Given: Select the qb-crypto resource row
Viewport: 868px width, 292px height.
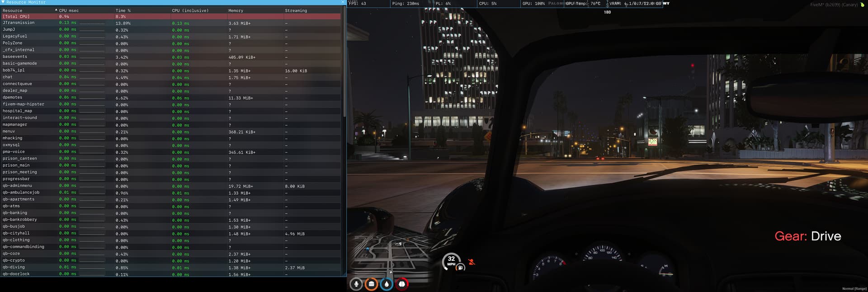Looking at the screenshot, I should 171,260.
